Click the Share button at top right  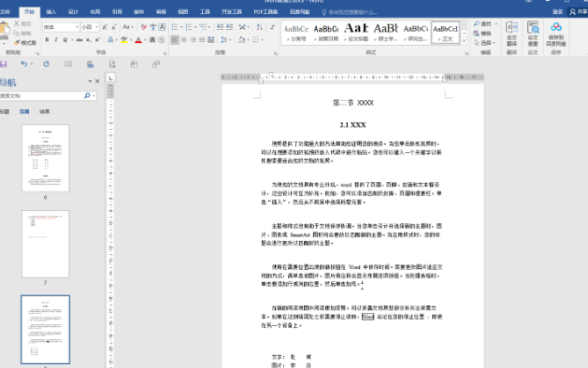pyautogui.click(x=578, y=12)
